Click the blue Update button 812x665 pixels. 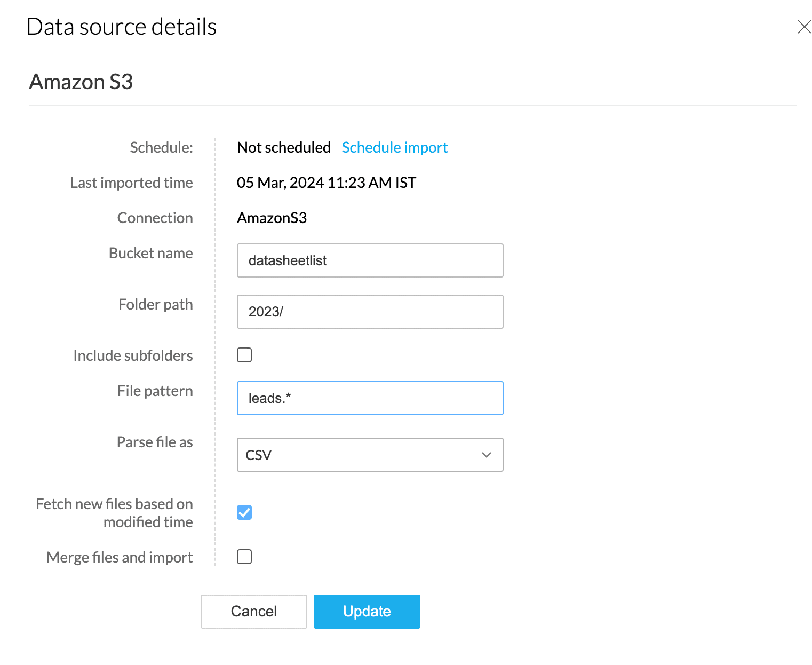[x=367, y=612]
